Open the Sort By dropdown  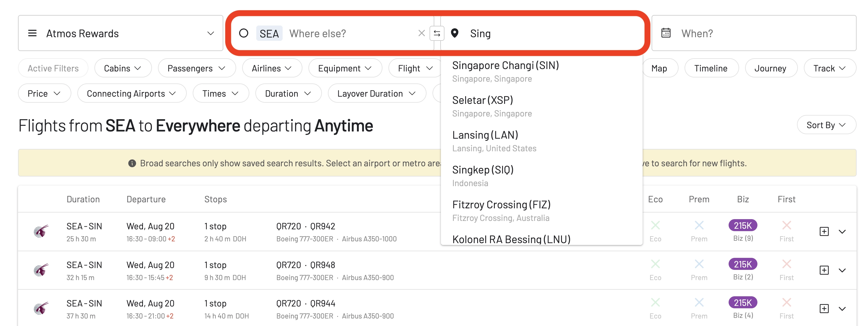click(x=826, y=125)
